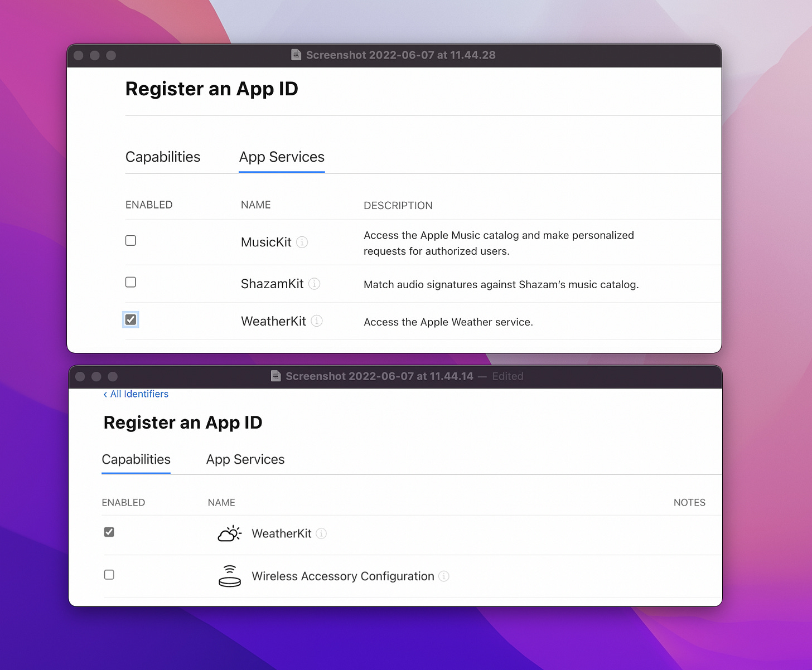Viewport: 812px width, 670px height.
Task: Open info icon next to WeatherKit cloud icon
Action: tap(321, 533)
